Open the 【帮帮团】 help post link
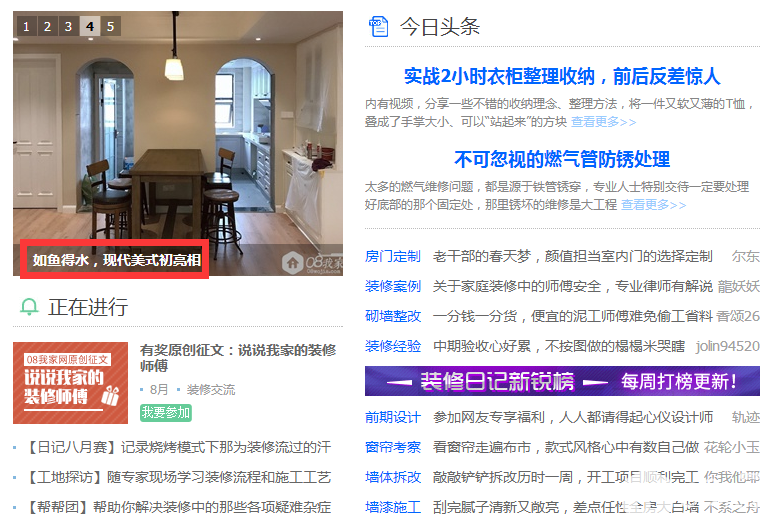Image resolution: width=777 pixels, height=529 pixels. click(x=177, y=507)
